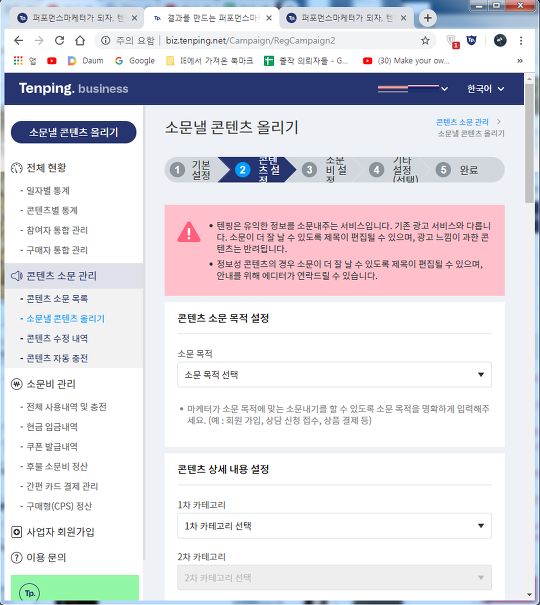The height and width of the screenshot is (605, 540).
Task: Reload the page with the refresh icon
Action: tap(59, 40)
